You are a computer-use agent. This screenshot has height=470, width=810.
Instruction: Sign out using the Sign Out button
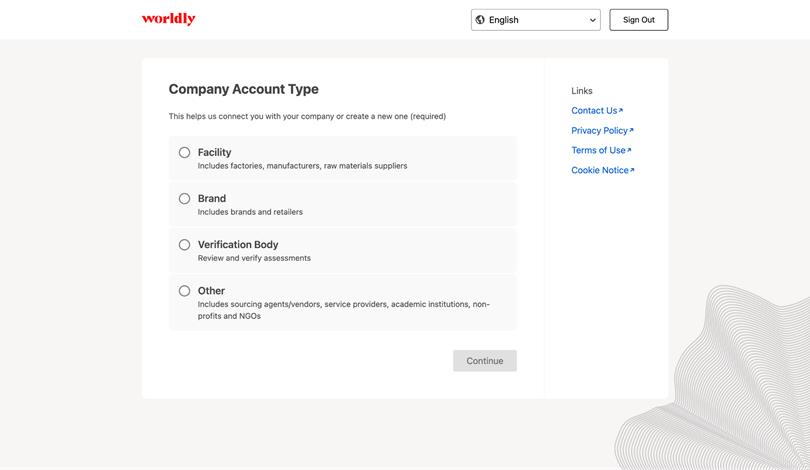click(x=638, y=20)
